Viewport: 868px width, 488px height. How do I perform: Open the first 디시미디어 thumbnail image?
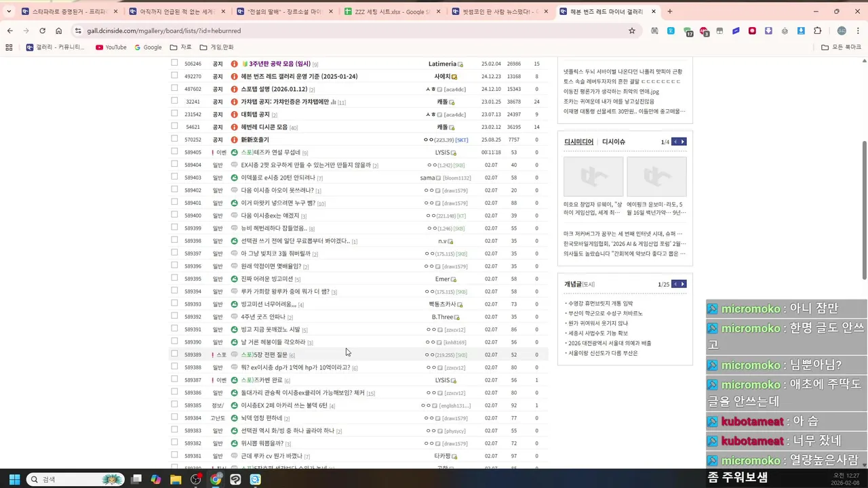593,177
